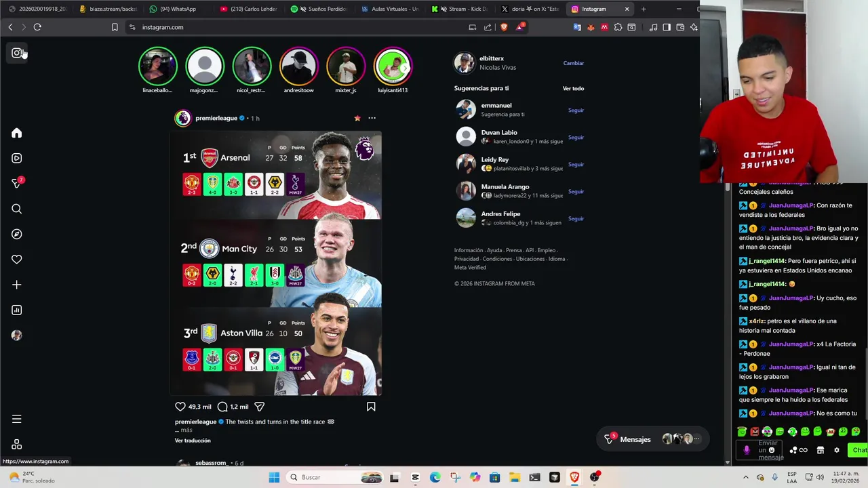Open MetaMask fox extension
This screenshot has height=488, width=868.
591,27
